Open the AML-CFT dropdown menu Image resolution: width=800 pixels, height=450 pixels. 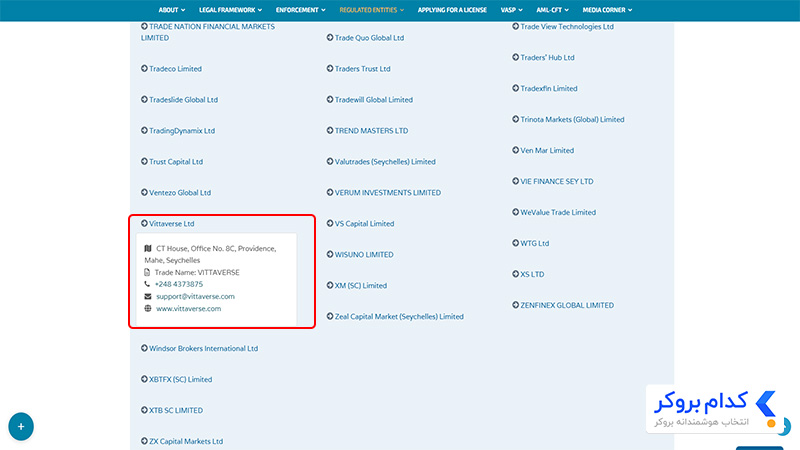(552, 10)
